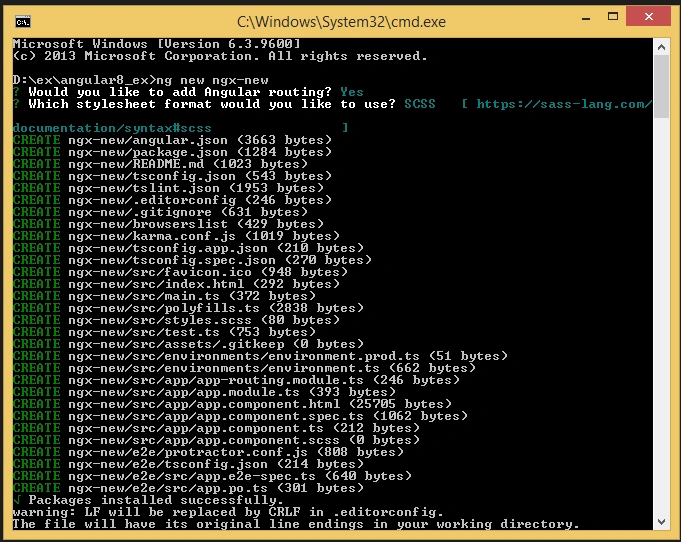Click the ngx-new/src/polyfills.ts line

[188, 308]
